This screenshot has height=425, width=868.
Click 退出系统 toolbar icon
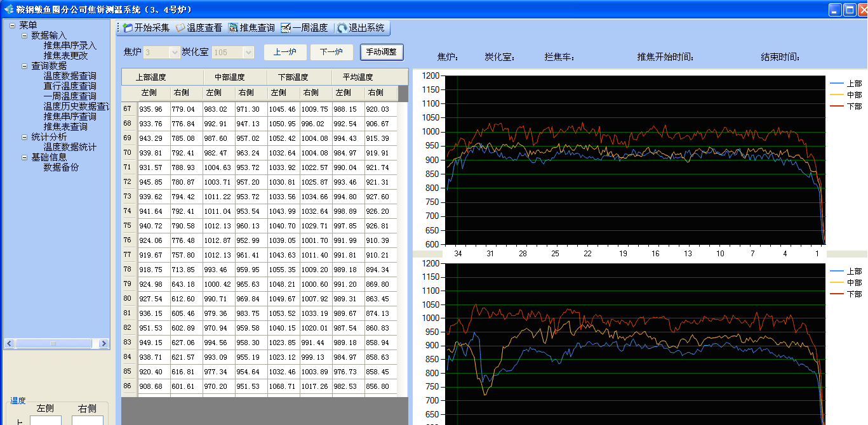pyautogui.click(x=342, y=28)
